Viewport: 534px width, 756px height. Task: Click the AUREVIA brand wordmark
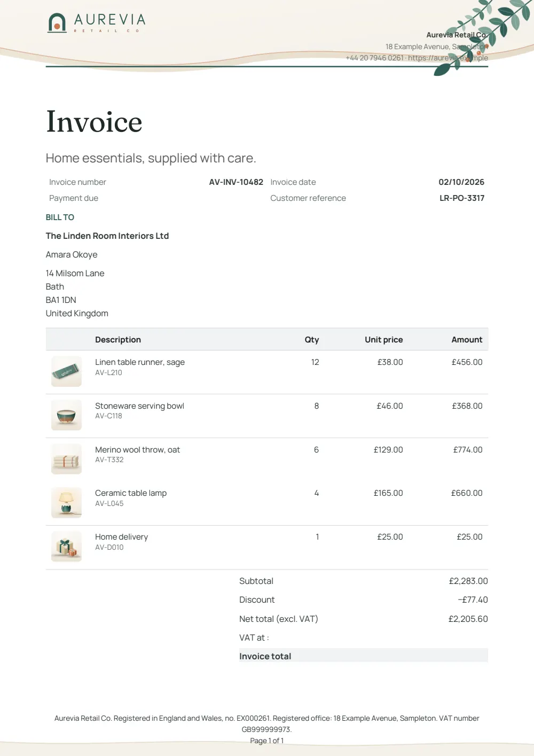110,20
